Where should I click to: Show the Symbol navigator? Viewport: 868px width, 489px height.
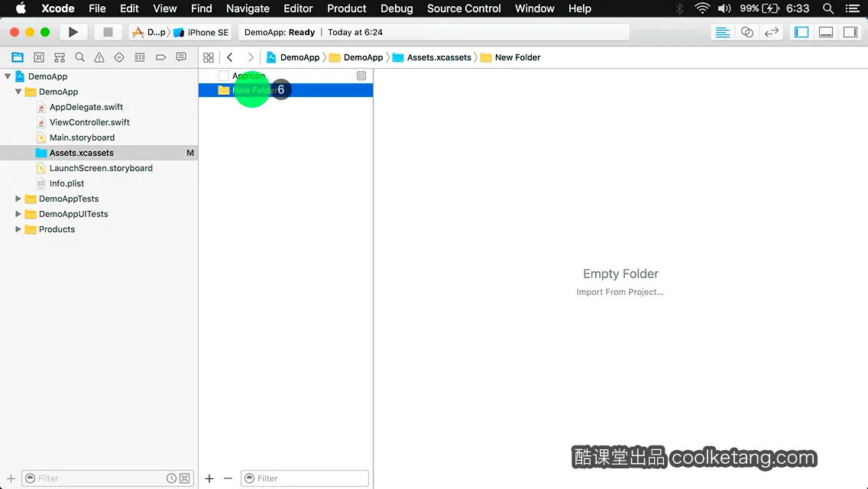point(60,57)
